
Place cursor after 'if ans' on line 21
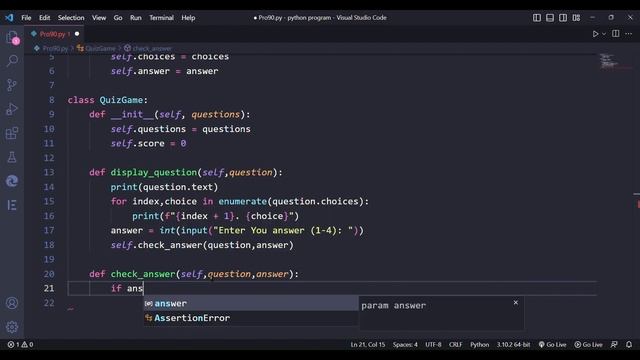[143, 288]
